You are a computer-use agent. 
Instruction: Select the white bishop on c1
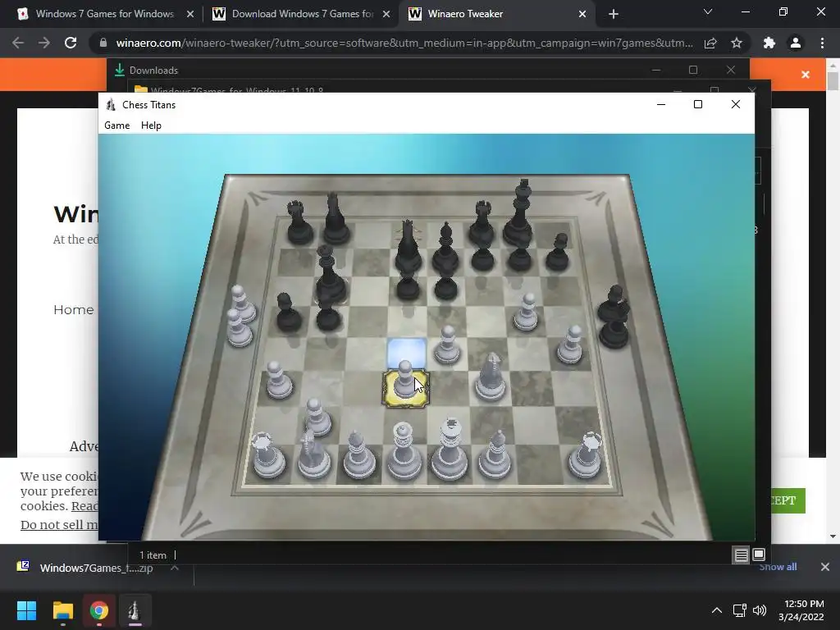coord(359,454)
